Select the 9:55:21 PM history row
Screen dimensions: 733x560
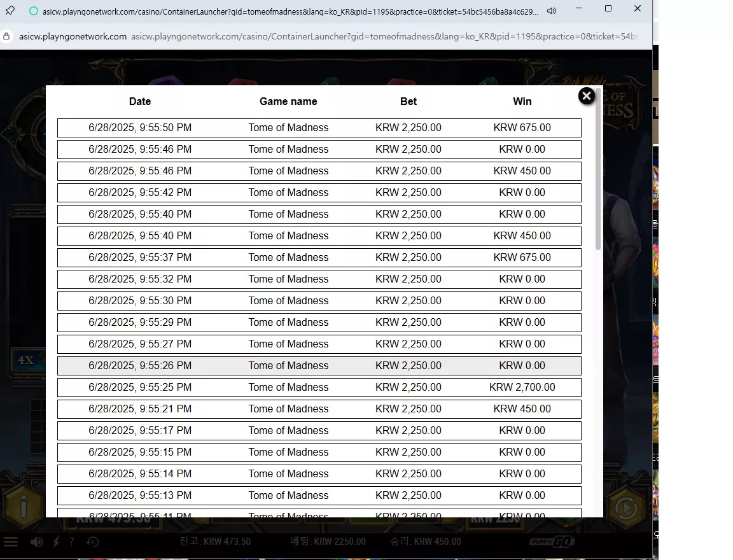coord(319,409)
